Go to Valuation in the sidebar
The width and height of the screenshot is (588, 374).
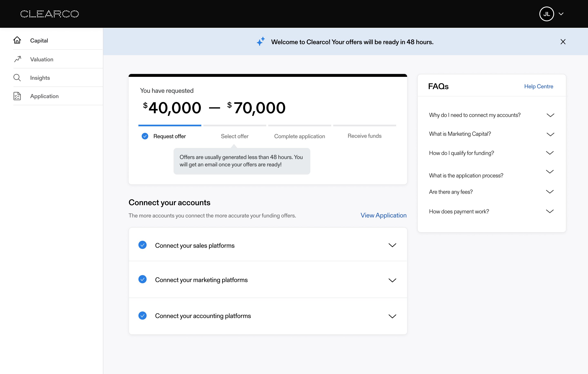(x=42, y=59)
